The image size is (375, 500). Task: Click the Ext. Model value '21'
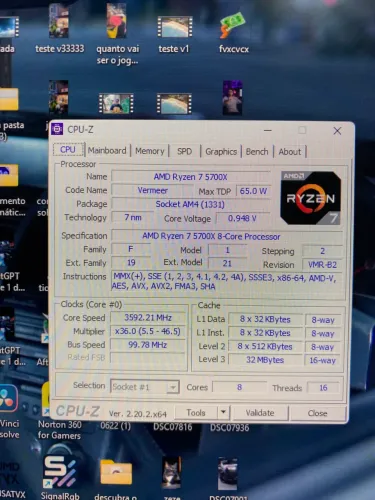[227, 263]
